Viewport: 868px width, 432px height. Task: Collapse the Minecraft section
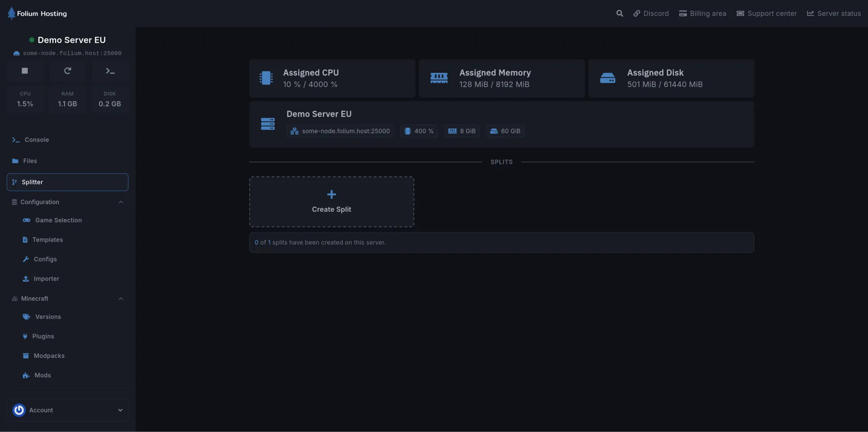point(121,298)
